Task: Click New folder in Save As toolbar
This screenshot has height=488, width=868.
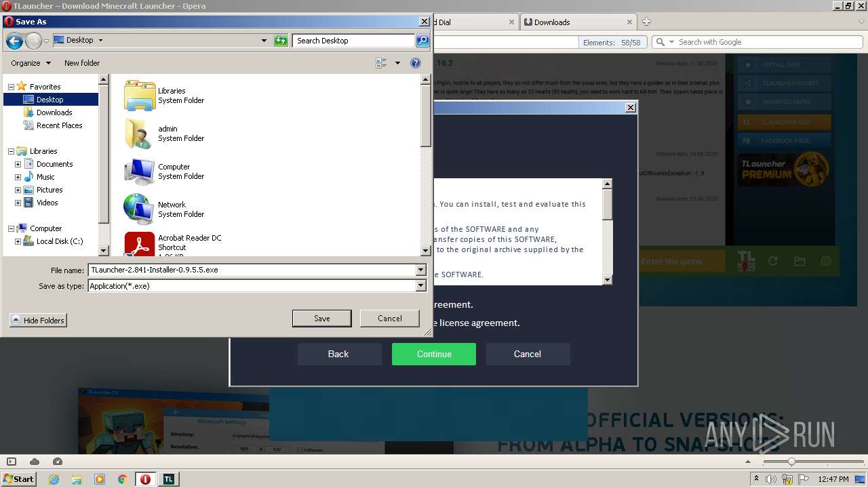Action: tap(82, 63)
